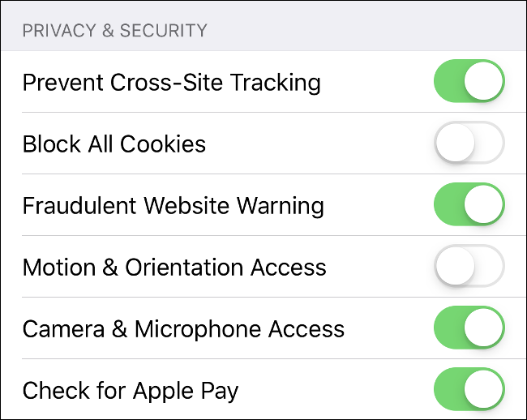This screenshot has width=527, height=420.
Task: Tap the Prevent Cross-Site Tracking label
Action: 171,82
